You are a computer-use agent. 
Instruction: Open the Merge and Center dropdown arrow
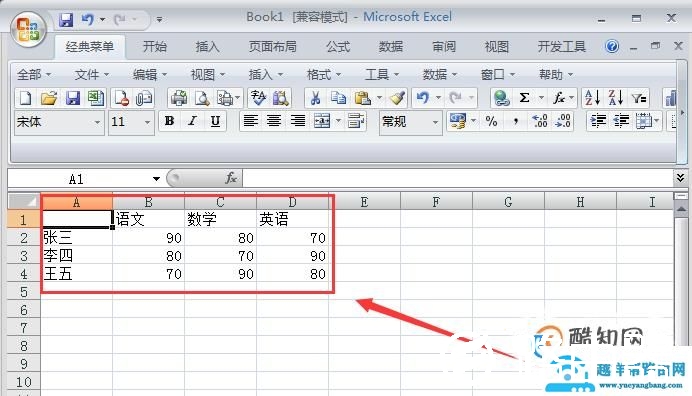(338, 121)
